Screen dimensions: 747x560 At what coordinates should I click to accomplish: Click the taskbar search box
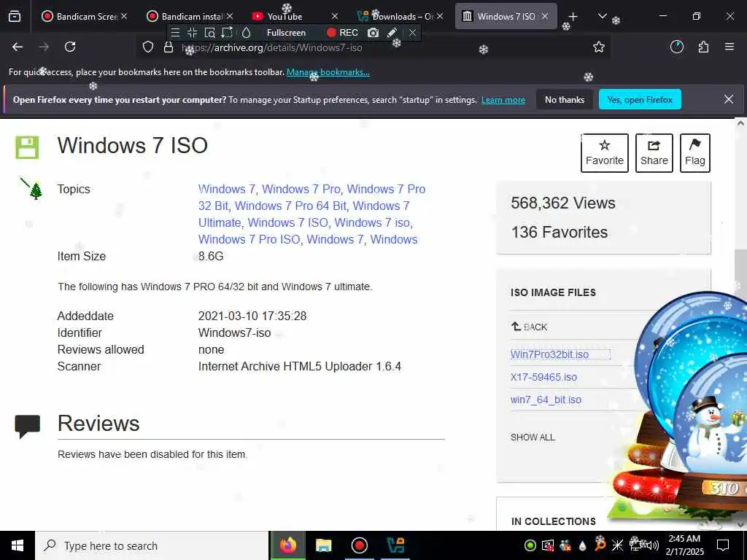coord(152,545)
